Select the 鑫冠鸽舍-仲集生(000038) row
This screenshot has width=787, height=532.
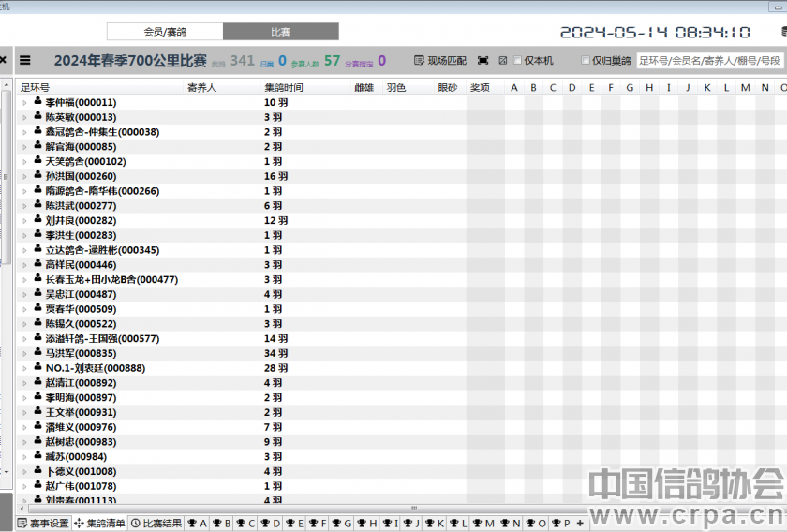(x=401, y=132)
